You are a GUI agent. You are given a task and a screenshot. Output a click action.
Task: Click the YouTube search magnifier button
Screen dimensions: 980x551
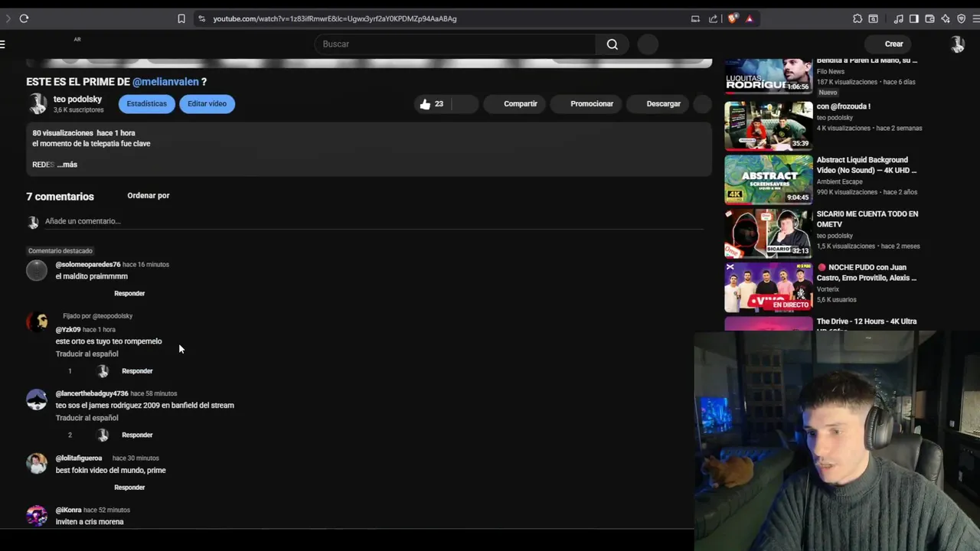tap(612, 44)
